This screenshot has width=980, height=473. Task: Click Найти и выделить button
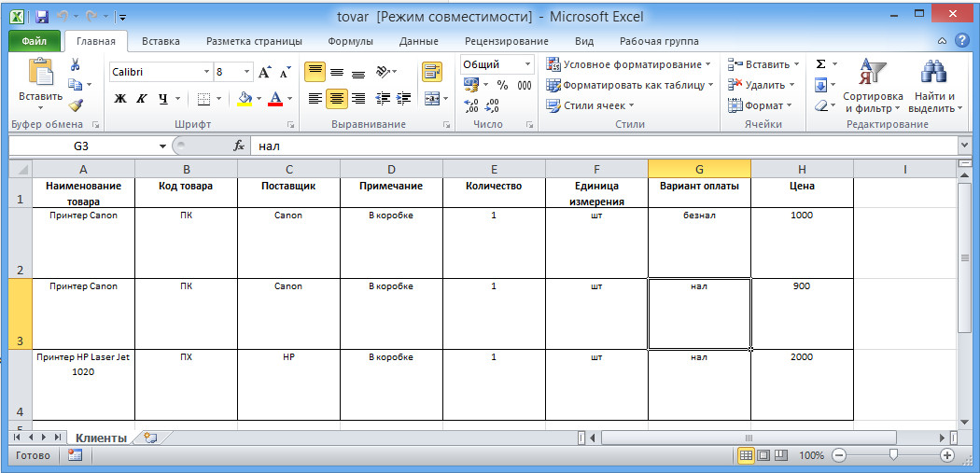tap(935, 86)
